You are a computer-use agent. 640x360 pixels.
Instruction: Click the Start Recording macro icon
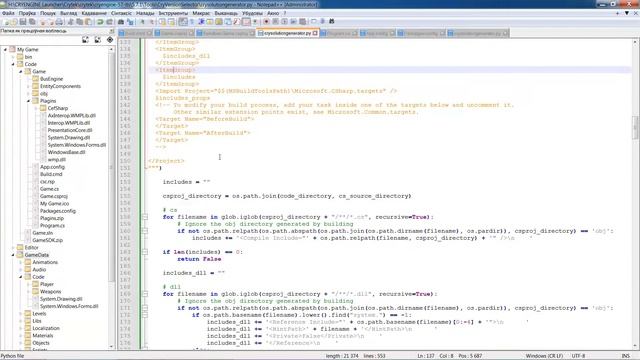tap(266, 21)
